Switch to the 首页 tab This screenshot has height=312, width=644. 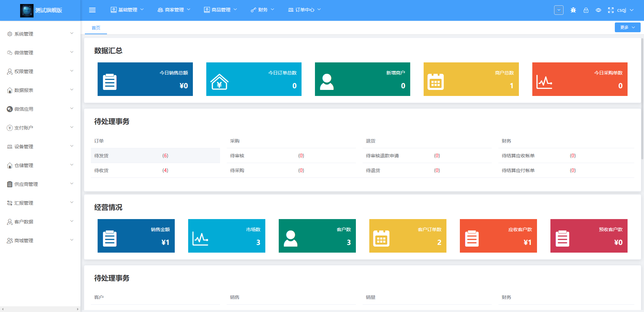[96, 28]
